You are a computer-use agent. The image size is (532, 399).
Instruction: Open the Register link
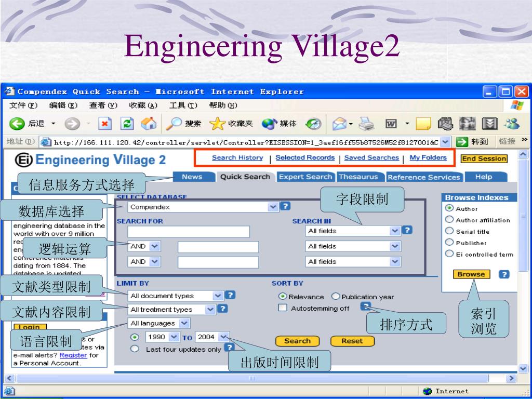[73, 355]
